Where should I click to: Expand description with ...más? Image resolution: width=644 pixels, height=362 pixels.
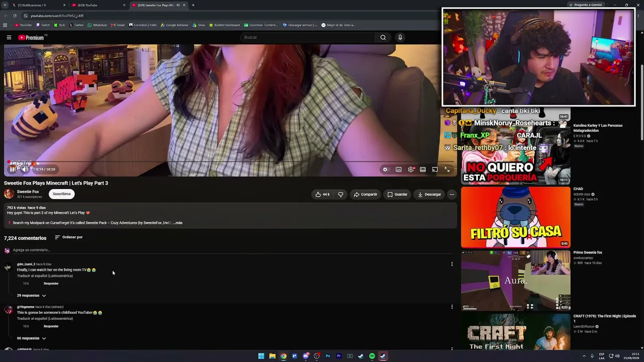pos(178,223)
